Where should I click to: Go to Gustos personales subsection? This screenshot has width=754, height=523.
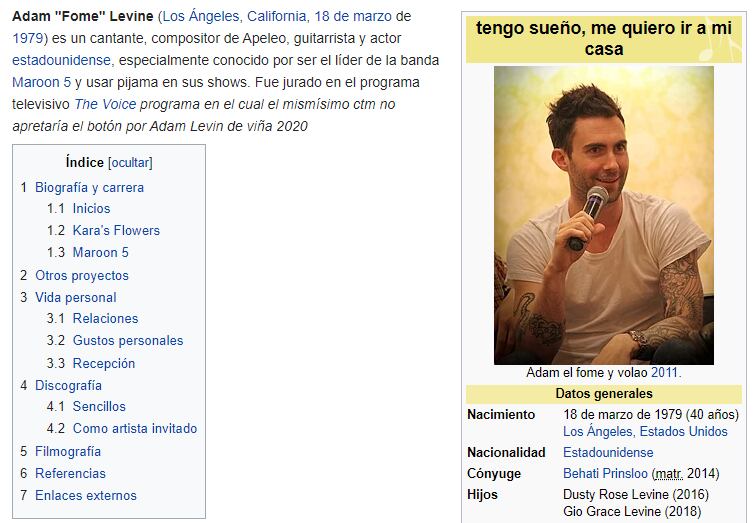tap(128, 340)
